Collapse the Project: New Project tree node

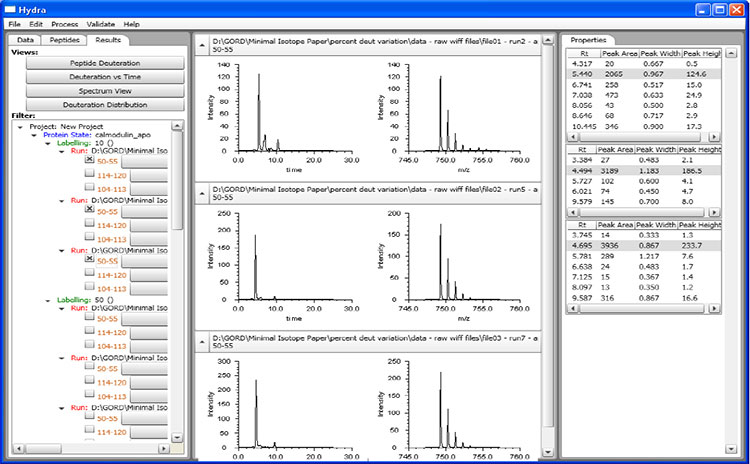[20, 127]
